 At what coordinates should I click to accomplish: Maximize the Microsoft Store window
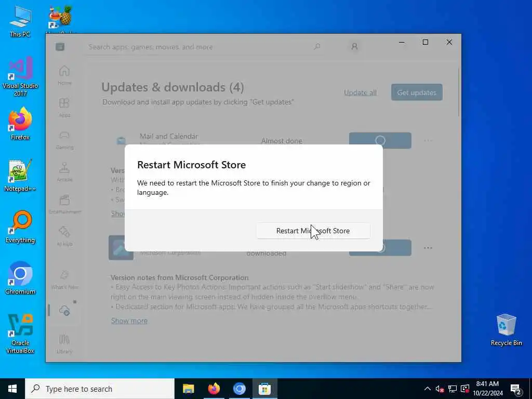[425, 42]
